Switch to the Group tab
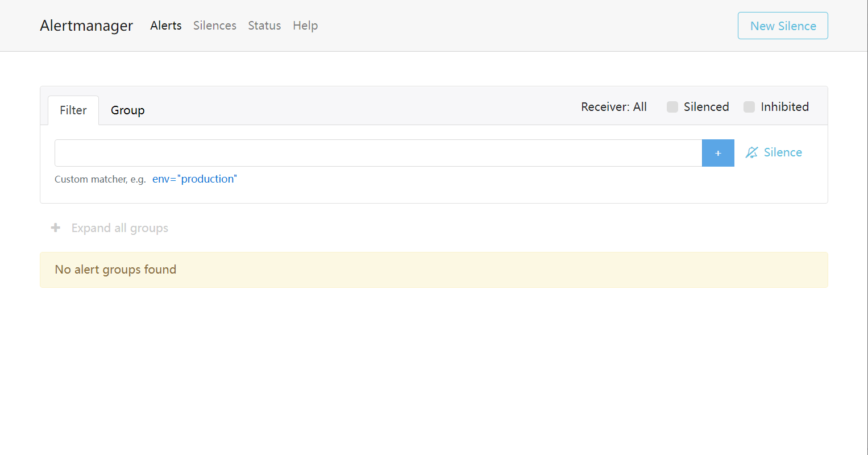 128,110
